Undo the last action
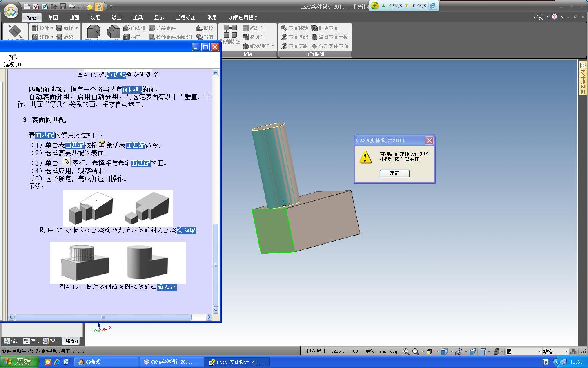This screenshot has width=588, height=368. click(72, 7)
